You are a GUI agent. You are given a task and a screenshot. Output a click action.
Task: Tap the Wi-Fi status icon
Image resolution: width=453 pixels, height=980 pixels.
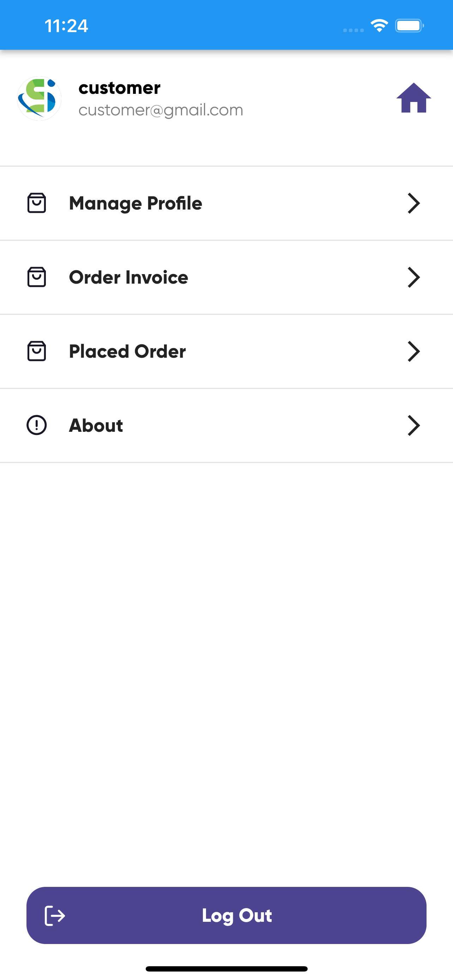pyautogui.click(x=379, y=26)
